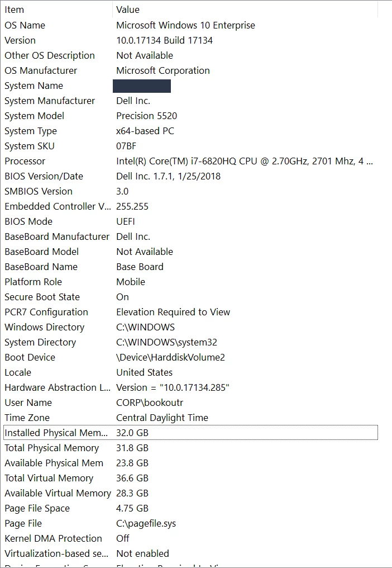Image resolution: width=392 pixels, height=568 pixels.
Task: Select the Version row
Action: (191, 40)
